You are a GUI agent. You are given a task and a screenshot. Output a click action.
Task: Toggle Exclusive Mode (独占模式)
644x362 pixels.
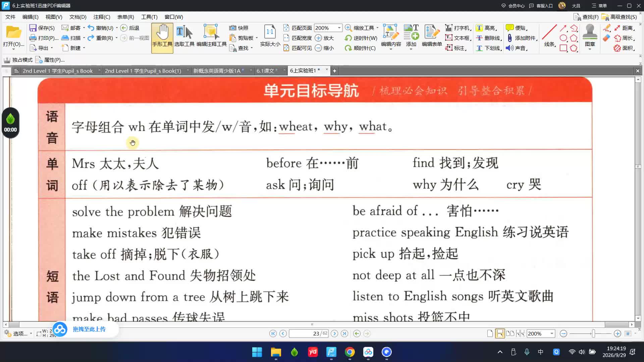(18, 60)
